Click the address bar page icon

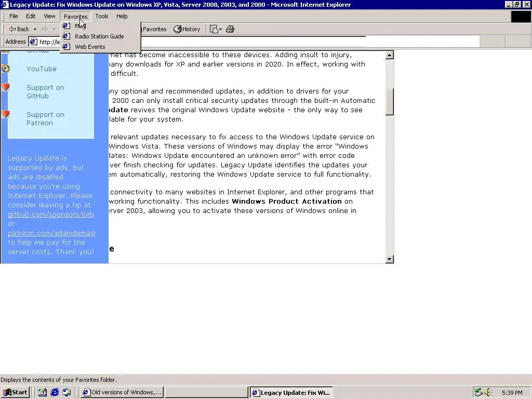[x=33, y=42]
